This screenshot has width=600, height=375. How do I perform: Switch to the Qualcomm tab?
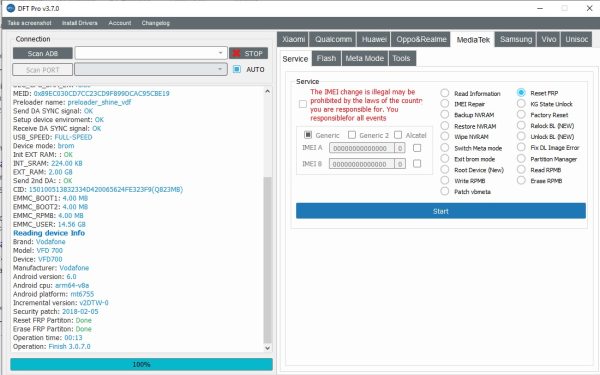pyautogui.click(x=333, y=39)
